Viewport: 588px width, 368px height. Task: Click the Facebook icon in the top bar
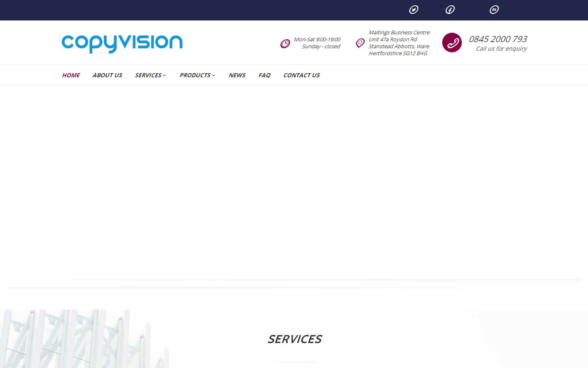click(x=450, y=9)
